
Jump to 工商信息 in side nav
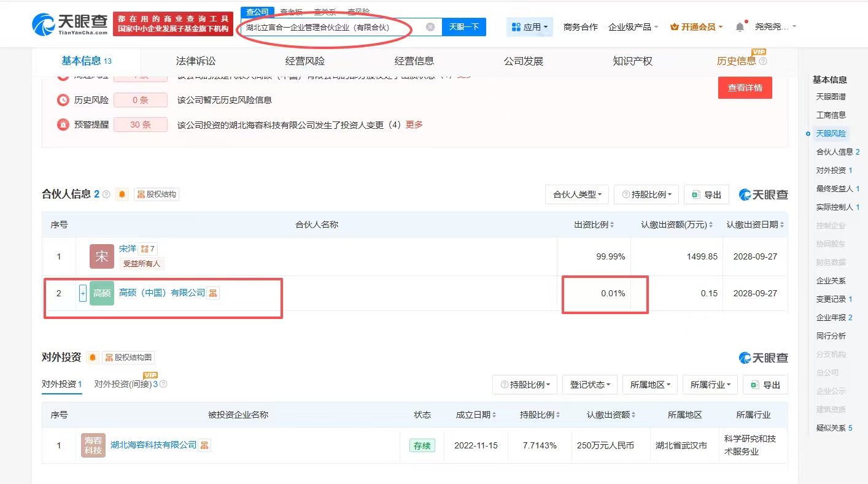[x=831, y=115]
